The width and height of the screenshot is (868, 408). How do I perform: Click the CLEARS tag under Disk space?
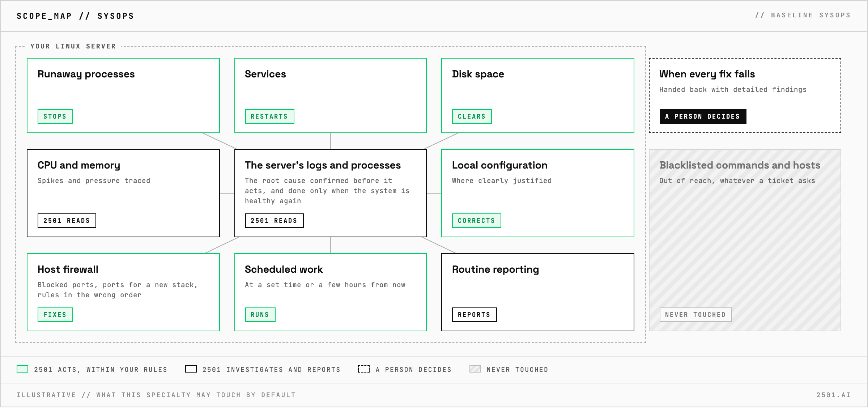472,116
